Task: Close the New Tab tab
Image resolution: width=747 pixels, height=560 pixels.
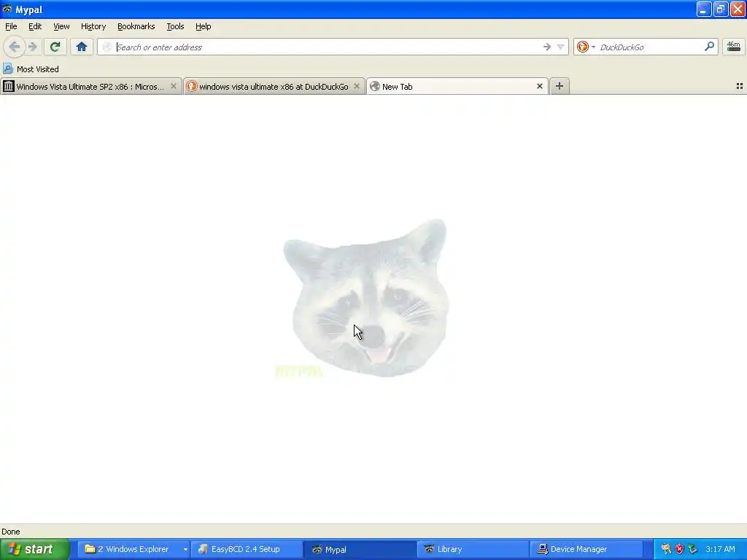Action: 540,86
